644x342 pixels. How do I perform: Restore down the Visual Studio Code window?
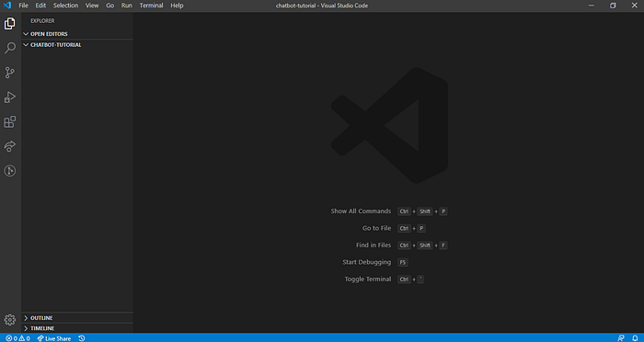(613, 6)
